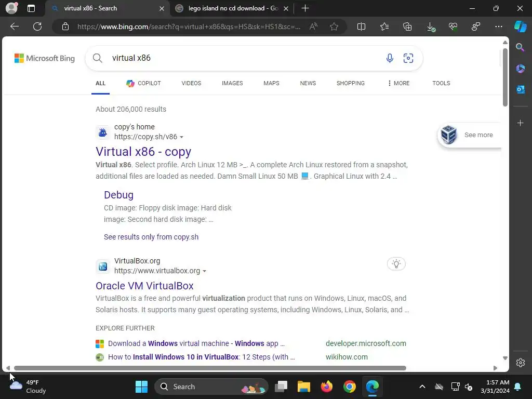The width and height of the screenshot is (532, 399).
Task: Open sidebar search icon
Action: tap(520, 47)
